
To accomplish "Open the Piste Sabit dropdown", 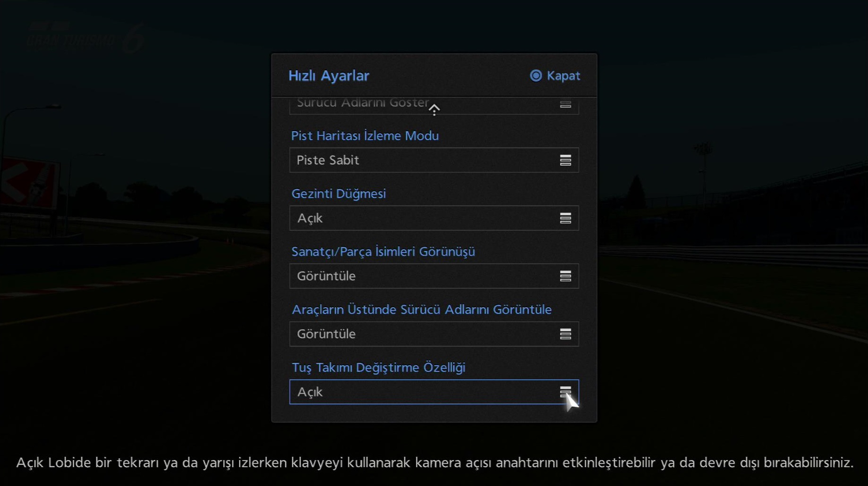I will pos(425,160).
